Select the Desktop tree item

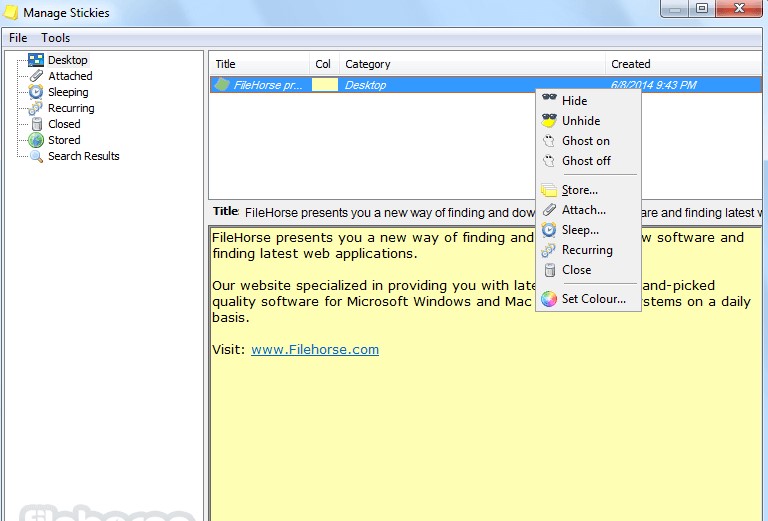68,60
